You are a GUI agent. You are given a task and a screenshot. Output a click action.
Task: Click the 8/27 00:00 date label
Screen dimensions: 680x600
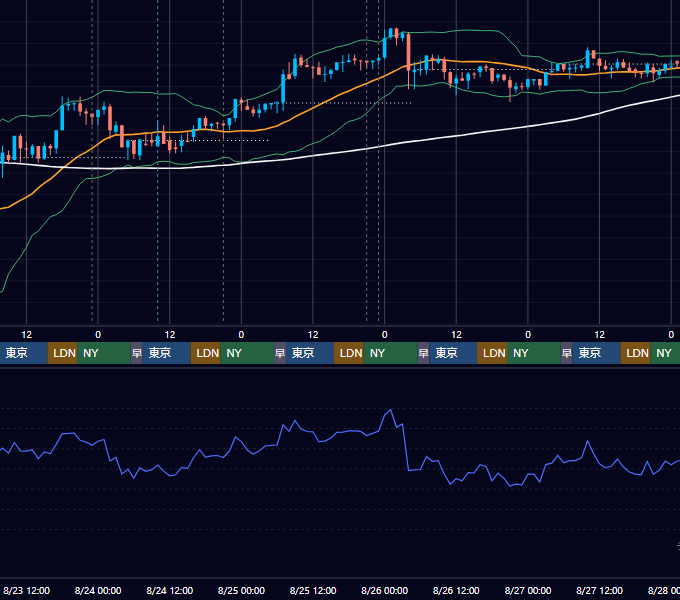(528, 590)
